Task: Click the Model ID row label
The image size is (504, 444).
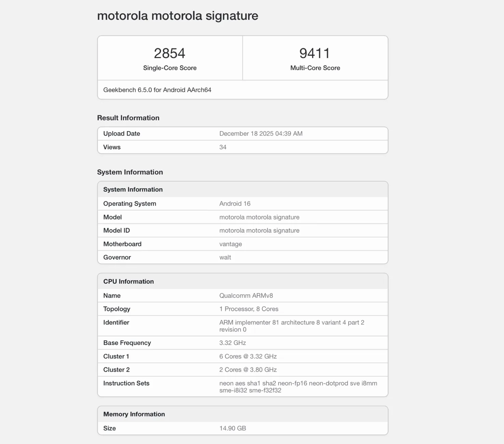Action: (x=117, y=231)
